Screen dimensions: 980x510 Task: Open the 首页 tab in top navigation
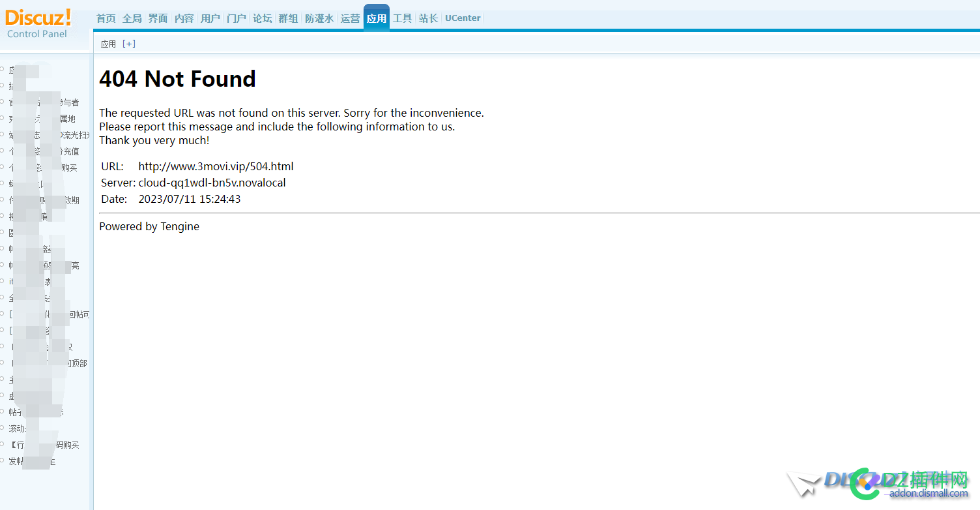tap(106, 18)
